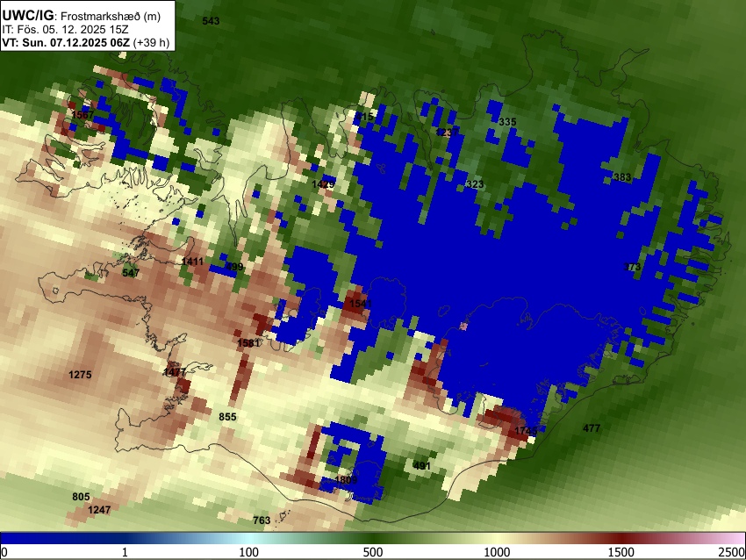Click the colorbar label 1500
This screenshot has height=560, width=746.
pos(621,552)
